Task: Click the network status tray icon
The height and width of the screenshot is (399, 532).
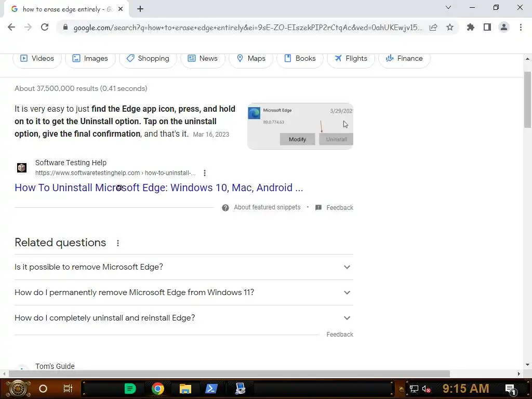Action: click(414, 389)
